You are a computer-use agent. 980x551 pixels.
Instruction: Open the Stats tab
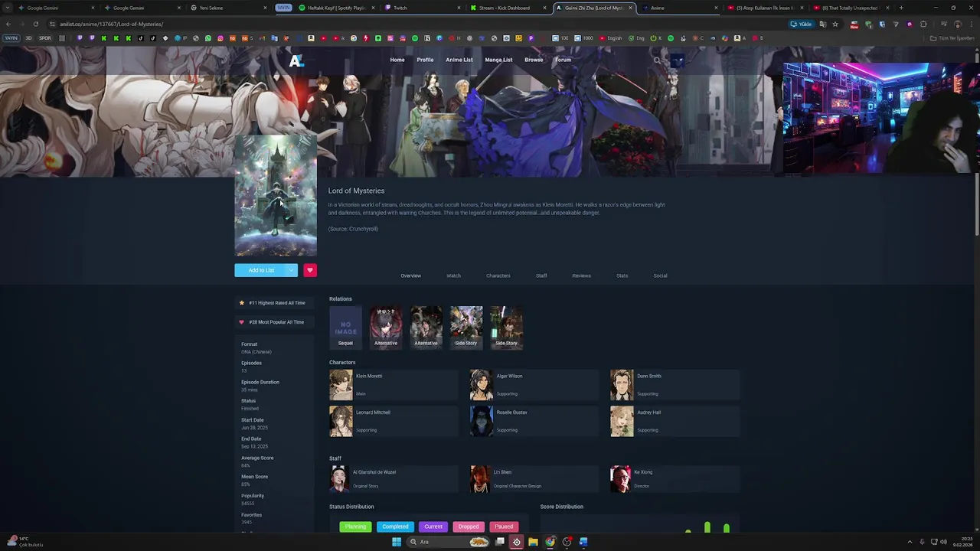click(622, 275)
